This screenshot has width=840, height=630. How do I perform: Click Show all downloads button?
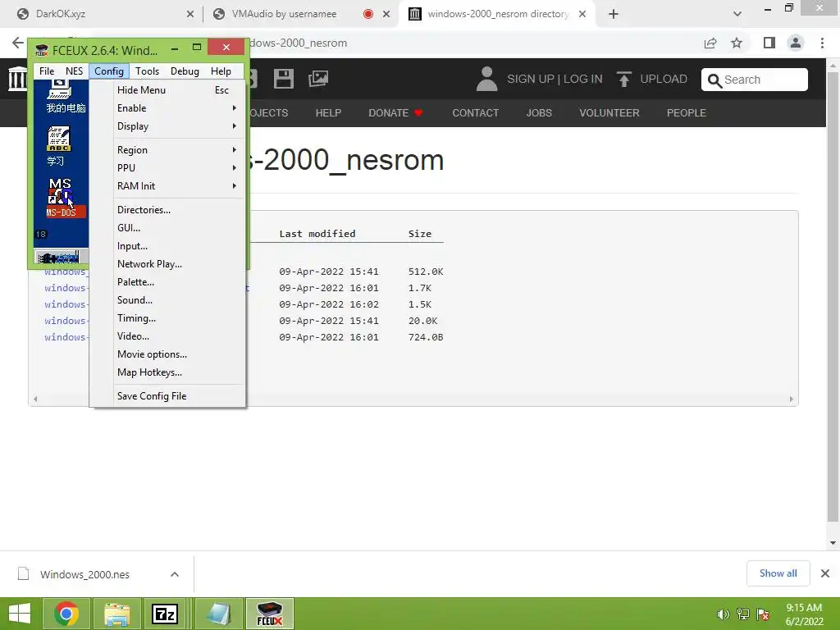(778, 573)
